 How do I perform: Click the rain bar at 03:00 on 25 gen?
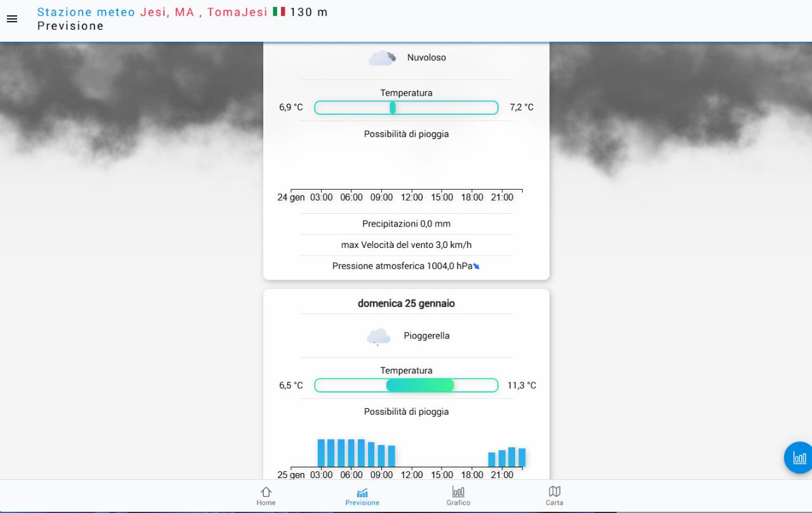pos(322,453)
